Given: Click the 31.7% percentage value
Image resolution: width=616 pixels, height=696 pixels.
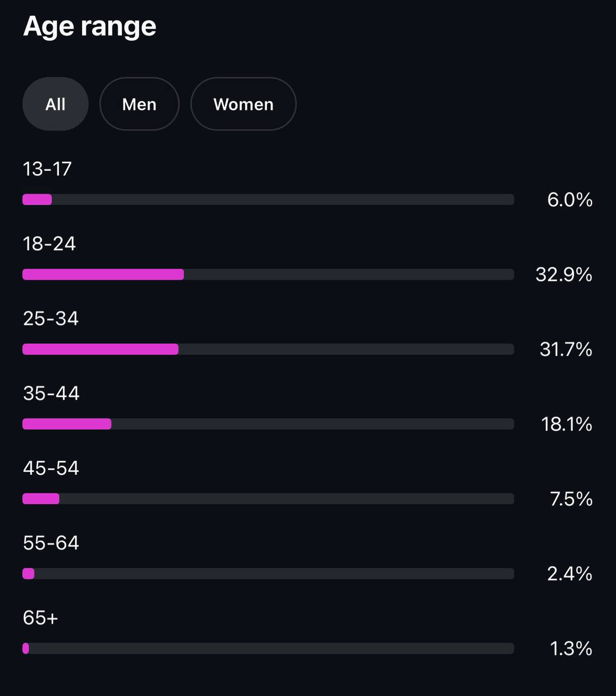Looking at the screenshot, I should click(x=565, y=349).
